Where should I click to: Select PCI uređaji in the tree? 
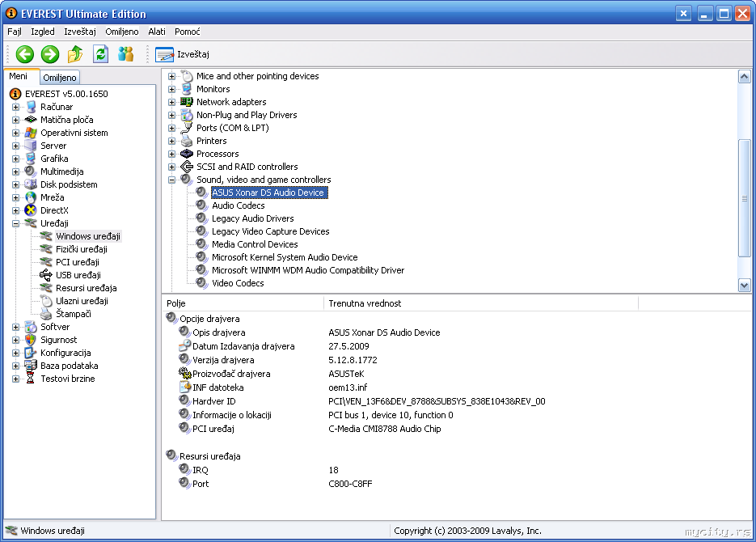77,262
